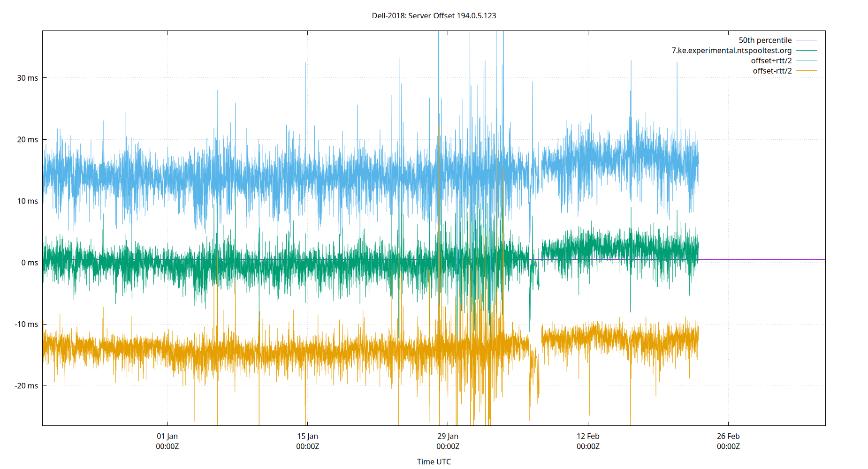Click the chart title Dell-2018: Server Offset 194.0.5.123
Image resolution: width=868 pixels, height=469 pixels.
pyautogui.click(x=434, y=15)
